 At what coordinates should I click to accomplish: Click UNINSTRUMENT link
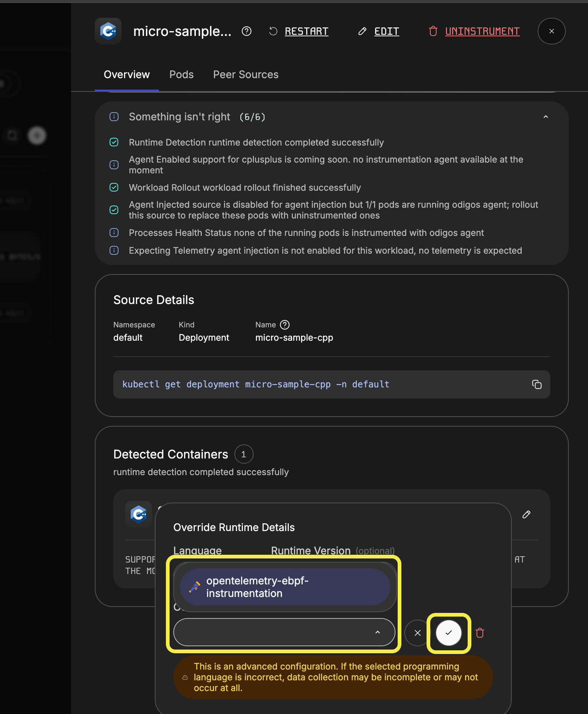tap(482, 31)
